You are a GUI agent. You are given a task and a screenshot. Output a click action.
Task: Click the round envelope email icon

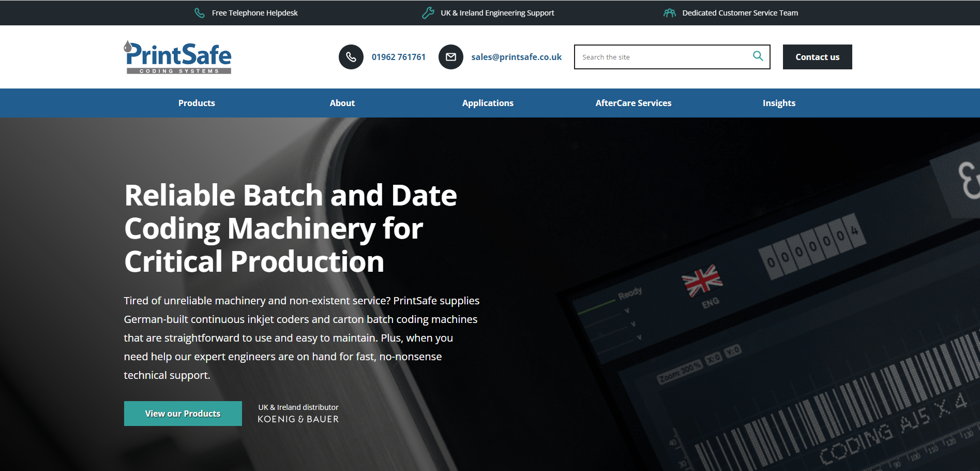450,57
